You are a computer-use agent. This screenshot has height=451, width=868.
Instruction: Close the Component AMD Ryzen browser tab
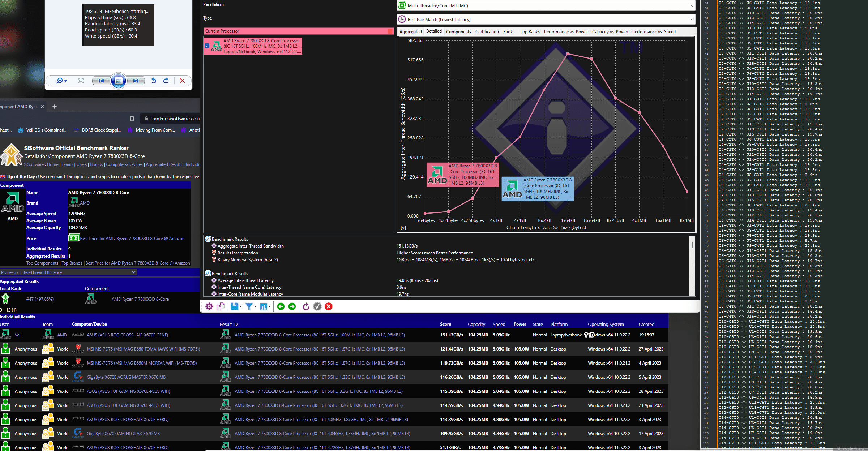coord(42,107)
